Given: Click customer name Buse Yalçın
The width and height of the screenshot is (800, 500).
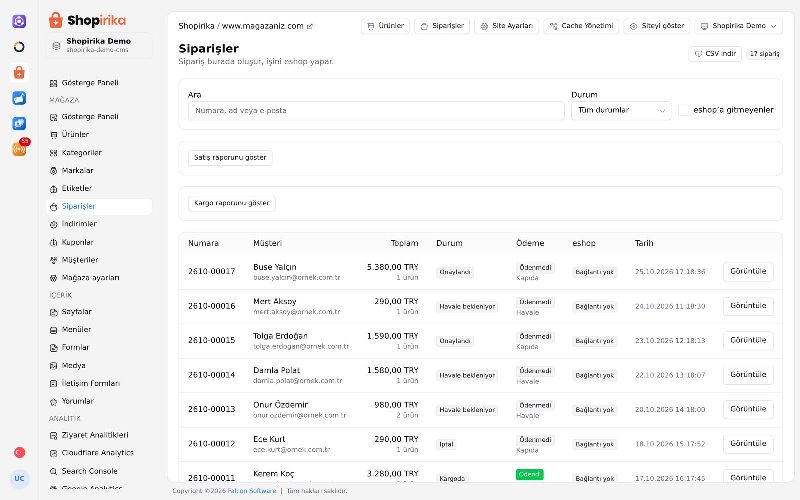Looking at the screenshot, I should pyautogui.click(x=274, y=267).
